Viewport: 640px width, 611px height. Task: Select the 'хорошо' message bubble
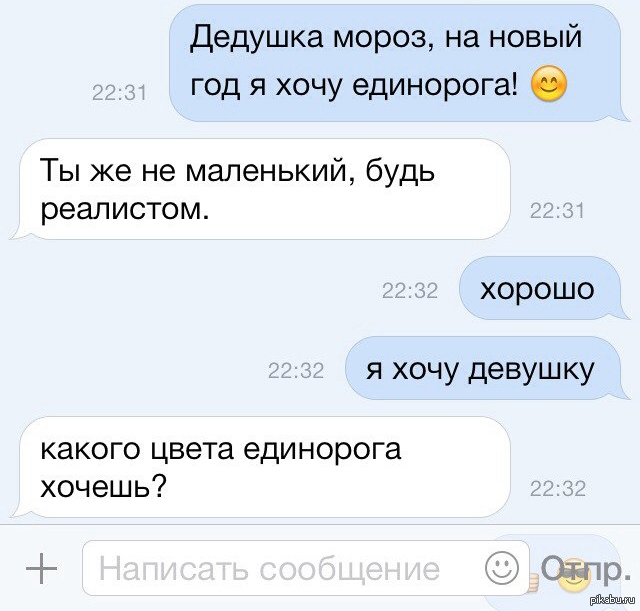(x=544, y=288)
